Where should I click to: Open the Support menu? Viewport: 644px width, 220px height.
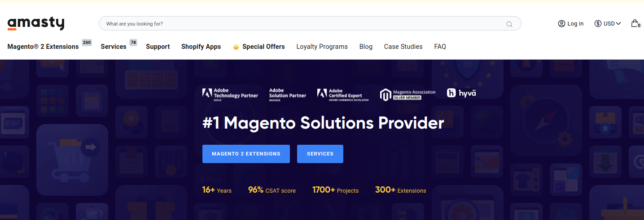coord(158,47)
